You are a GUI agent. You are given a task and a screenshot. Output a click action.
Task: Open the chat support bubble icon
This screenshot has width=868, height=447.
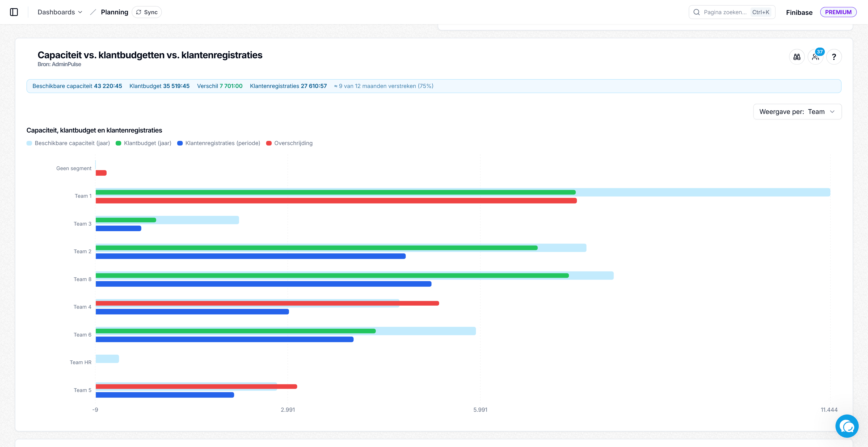tap(847, 426)
